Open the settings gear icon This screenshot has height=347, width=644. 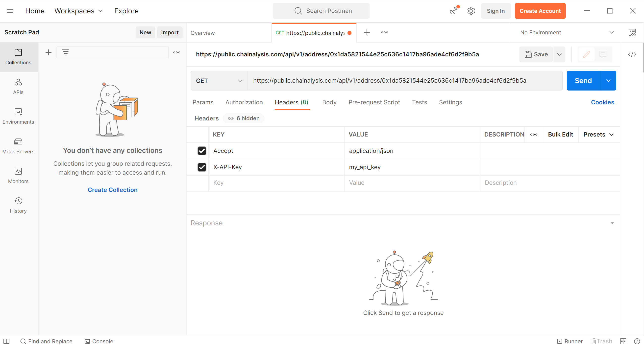tap(471, 11)
